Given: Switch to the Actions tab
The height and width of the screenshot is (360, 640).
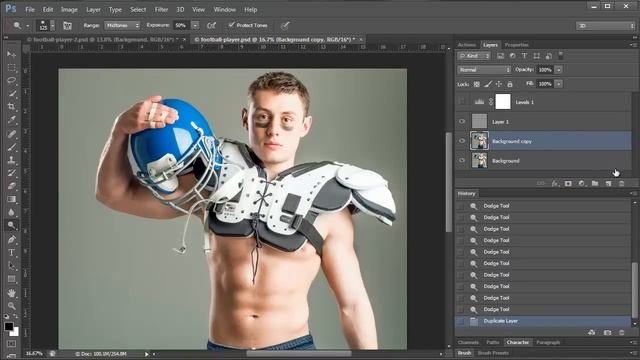Looking at the screenshot, I should point(467,45).
